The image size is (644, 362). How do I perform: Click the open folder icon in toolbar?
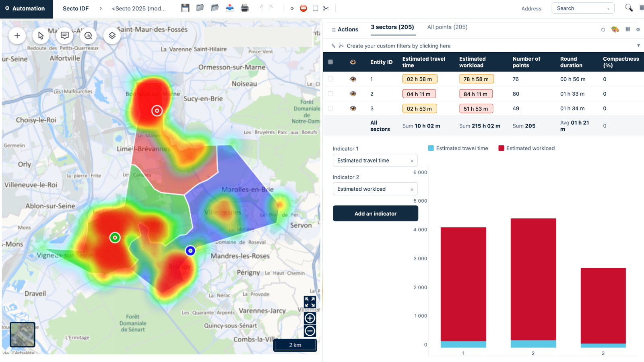[215, 8]
